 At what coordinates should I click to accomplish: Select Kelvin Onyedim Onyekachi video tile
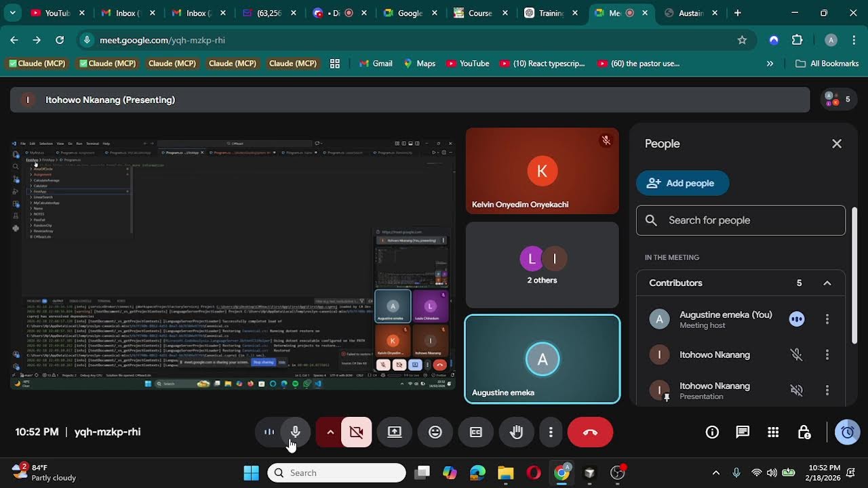542,171
